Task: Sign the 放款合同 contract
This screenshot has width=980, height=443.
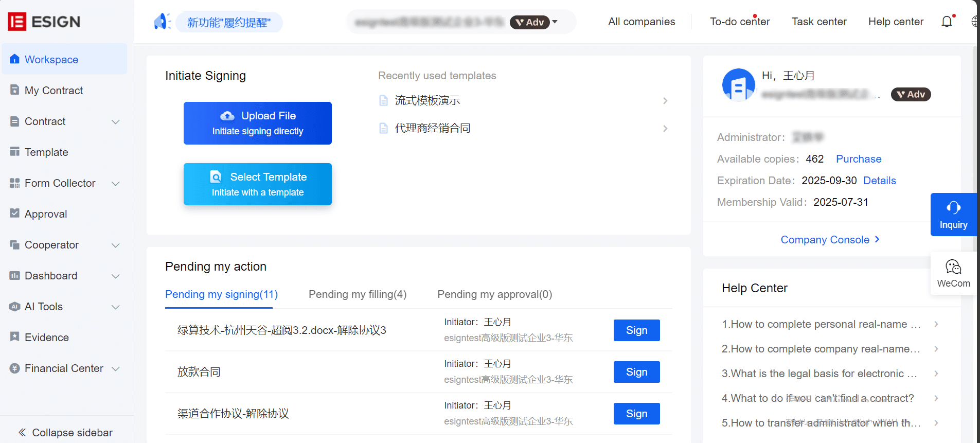Action: 636,372
